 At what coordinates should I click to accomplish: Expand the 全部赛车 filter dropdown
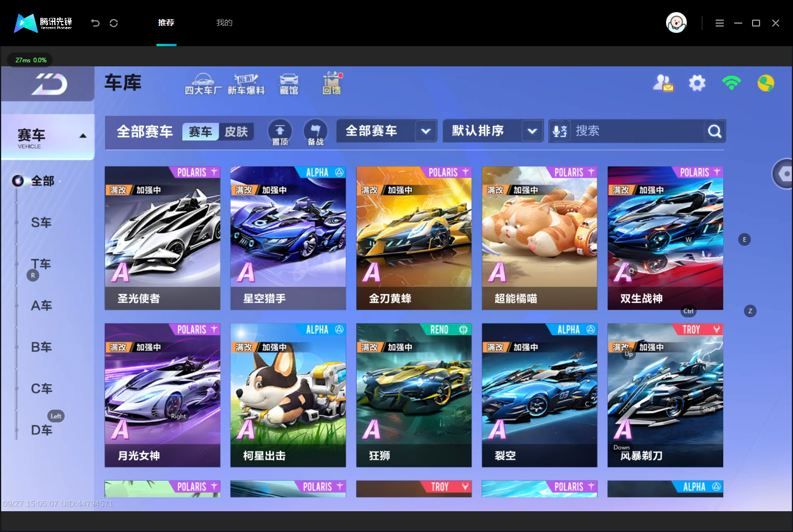[x=387, y=131]
